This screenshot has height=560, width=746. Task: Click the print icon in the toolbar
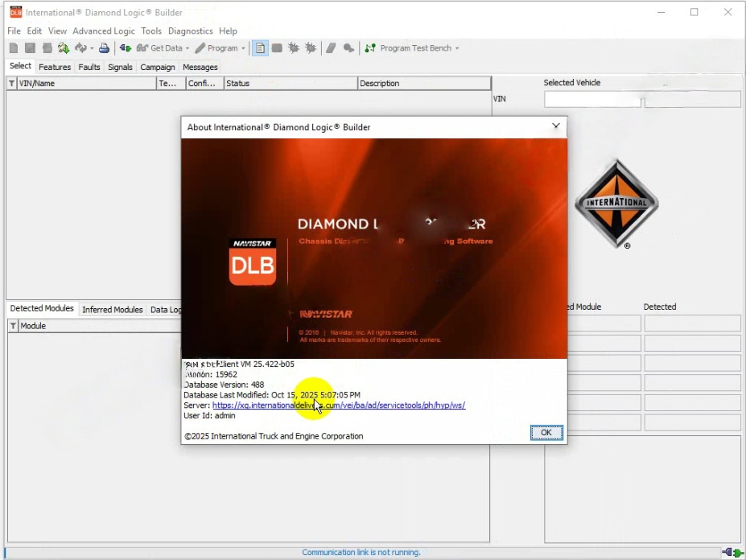[x=104, y=48]
